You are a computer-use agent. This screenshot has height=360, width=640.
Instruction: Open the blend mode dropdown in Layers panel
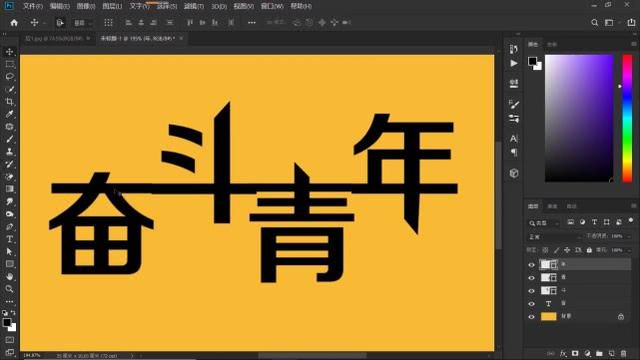(x=555, y=237)
